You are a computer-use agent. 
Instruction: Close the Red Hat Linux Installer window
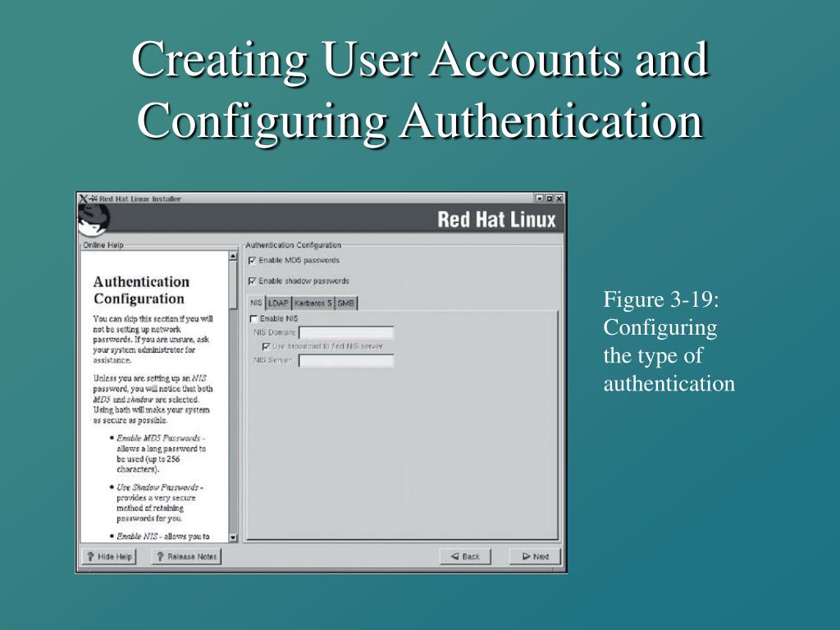(x=559, y=199)
